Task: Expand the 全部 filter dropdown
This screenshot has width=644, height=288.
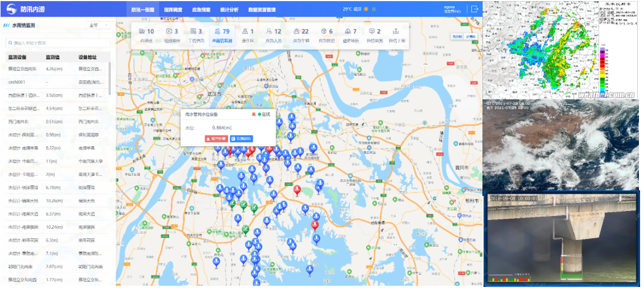Action: click(x=99, y=25)
